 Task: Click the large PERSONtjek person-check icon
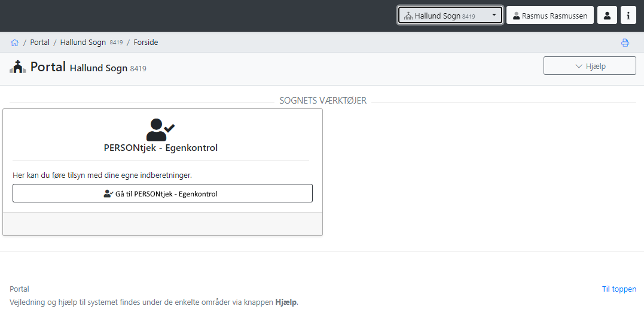pos(161,129)
